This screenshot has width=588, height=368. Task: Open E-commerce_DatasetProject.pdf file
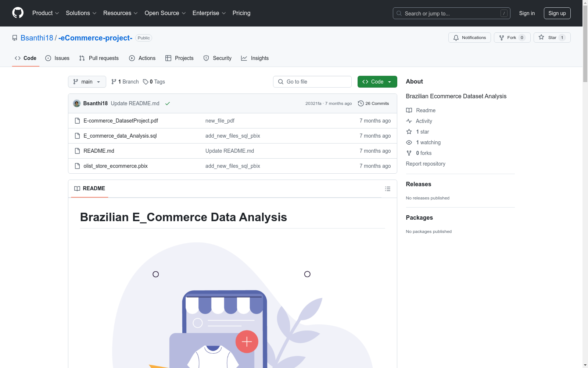121,121
